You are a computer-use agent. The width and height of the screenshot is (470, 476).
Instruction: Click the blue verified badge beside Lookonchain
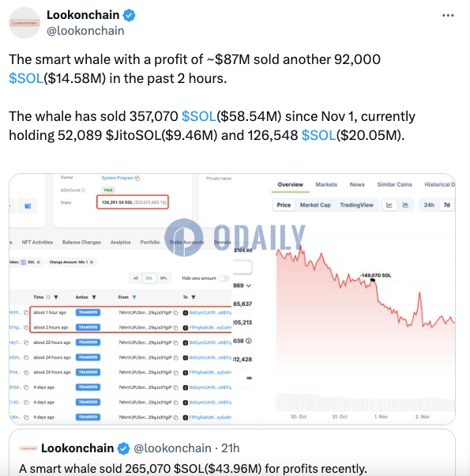129,15
